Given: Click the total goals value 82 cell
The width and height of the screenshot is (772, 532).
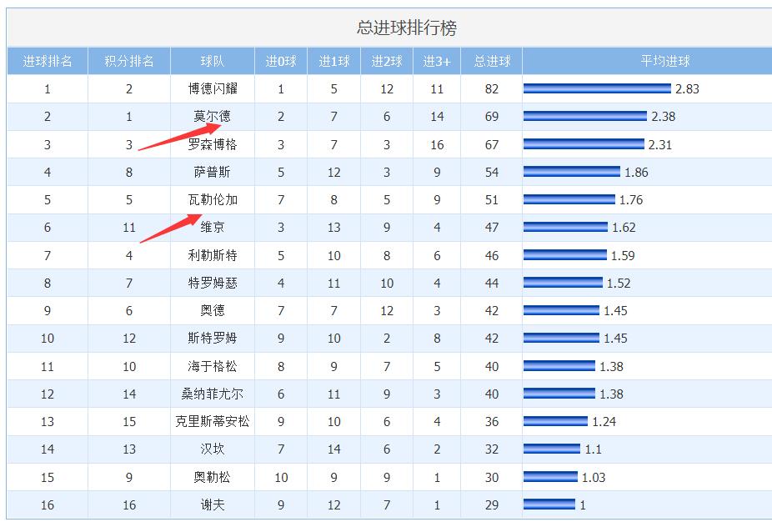Looking at the screenshot, I should pyautogui.click(x=491, y=88).
